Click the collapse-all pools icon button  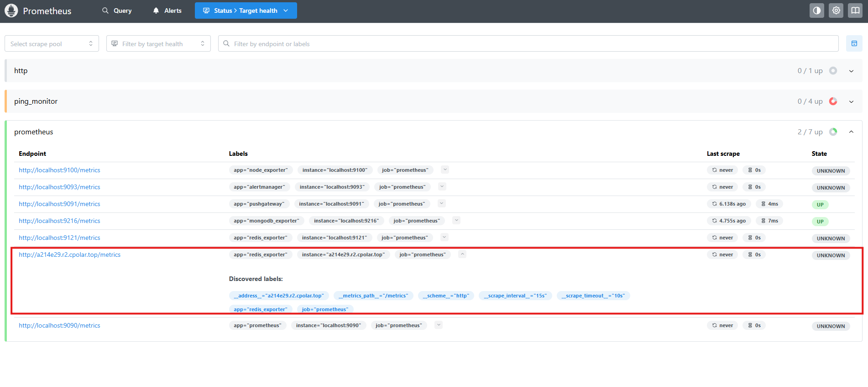pos(854,43)
